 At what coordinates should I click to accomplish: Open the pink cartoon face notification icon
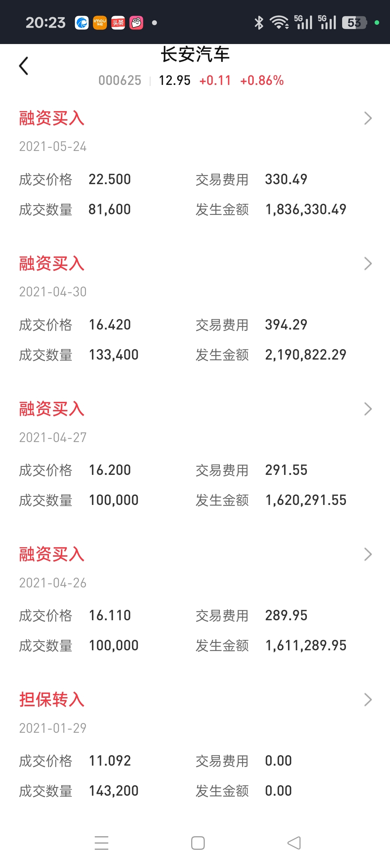click(136, 23)
